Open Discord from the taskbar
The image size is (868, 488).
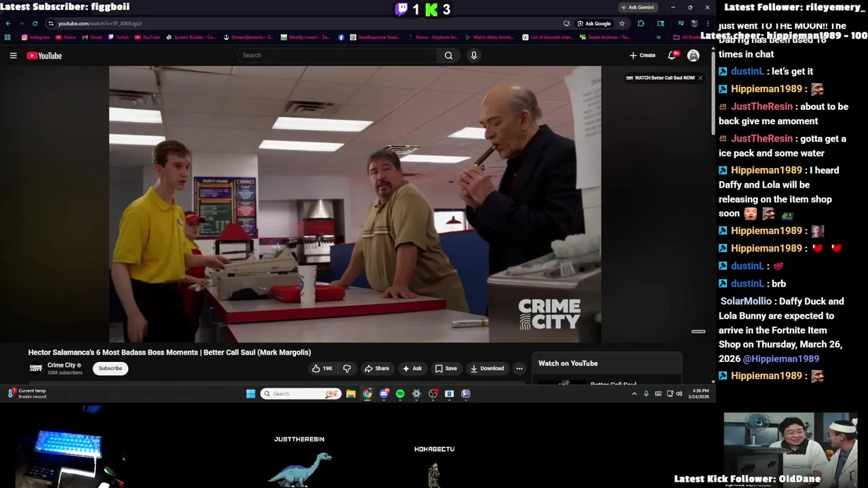[x=384, y=394]
